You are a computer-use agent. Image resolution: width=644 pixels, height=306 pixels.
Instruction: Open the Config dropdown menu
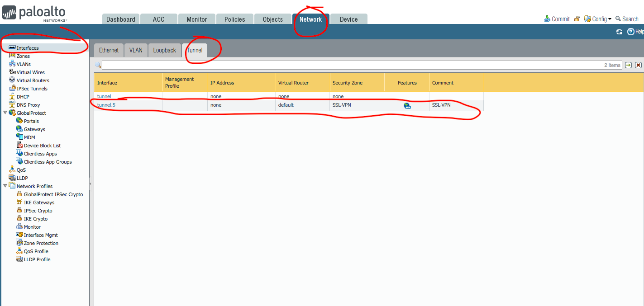598,19
